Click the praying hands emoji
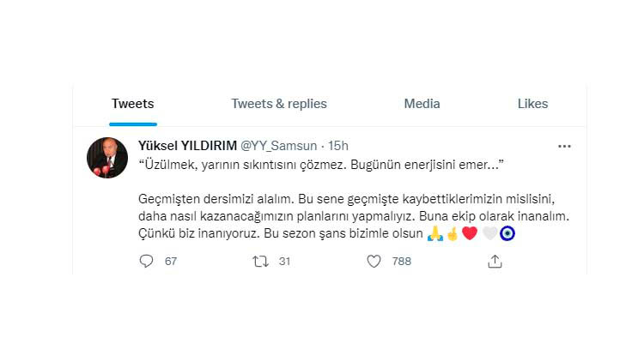644x362 pixels. click(435, 233)
